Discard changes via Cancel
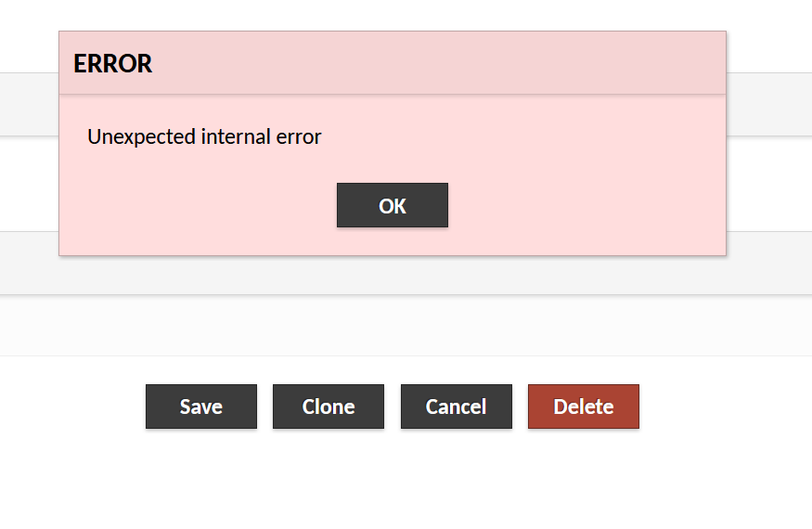812x529 pixels. click(x=457, y=406)
